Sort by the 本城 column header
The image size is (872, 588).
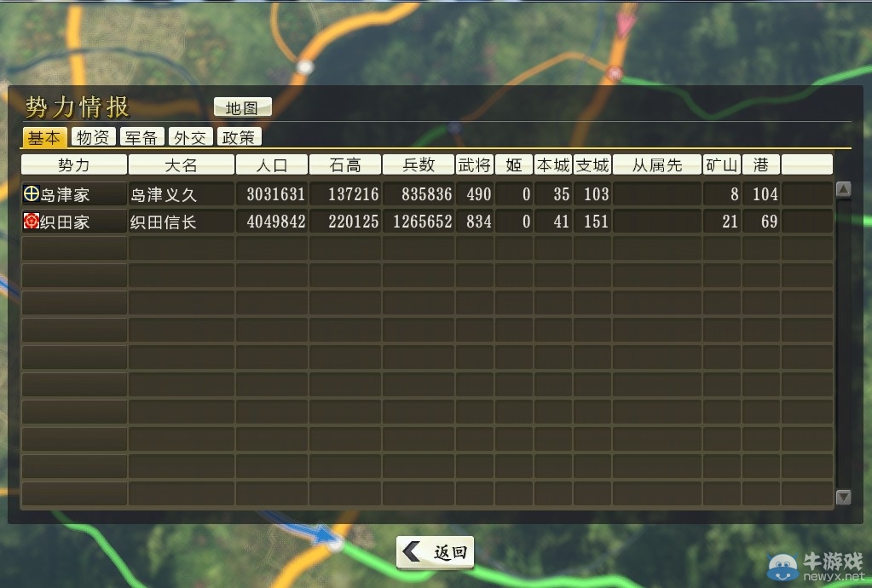click(553, 164)
